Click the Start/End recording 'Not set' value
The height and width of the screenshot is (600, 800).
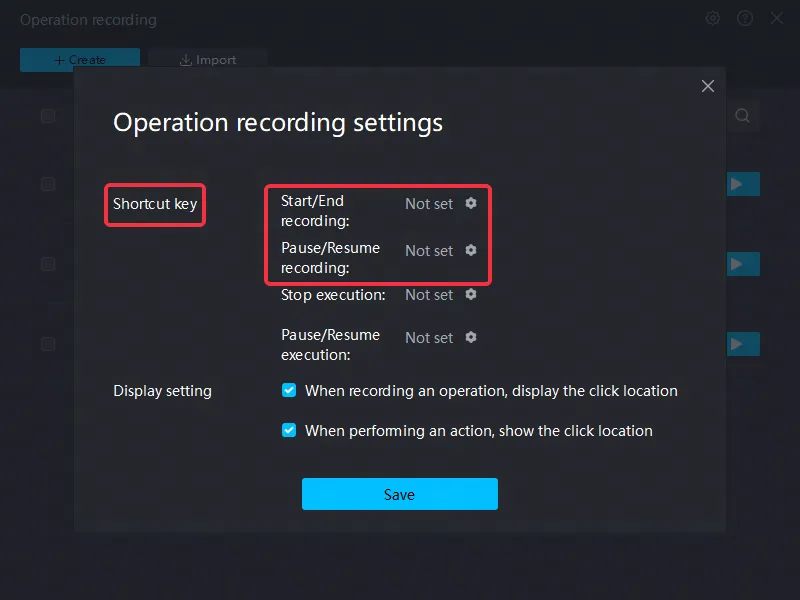click(x=429, y=204)
